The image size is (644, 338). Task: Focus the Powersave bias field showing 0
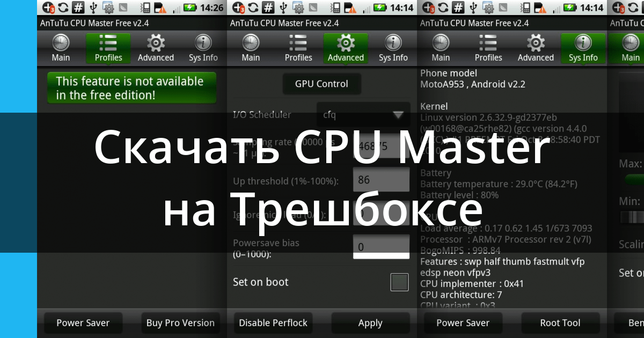point(381,247)
